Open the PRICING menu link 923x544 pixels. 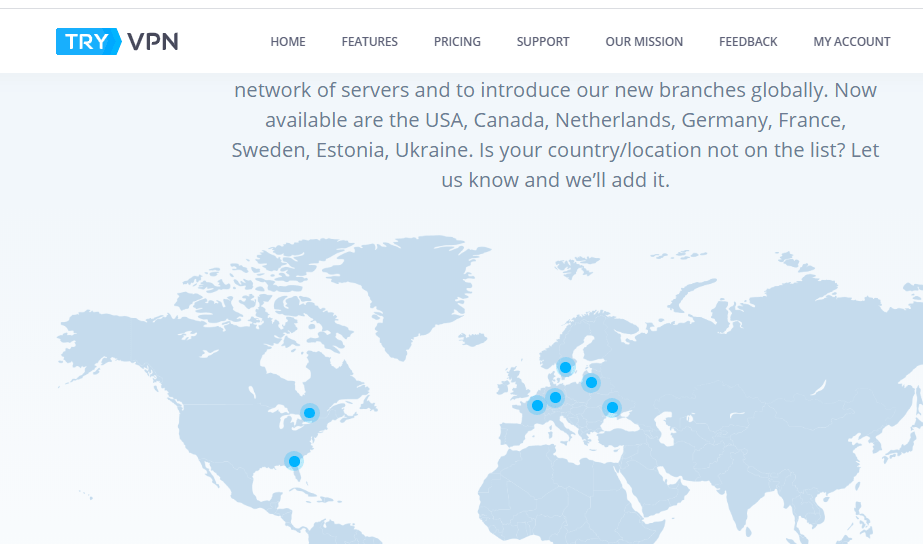[x=457, y=42]
